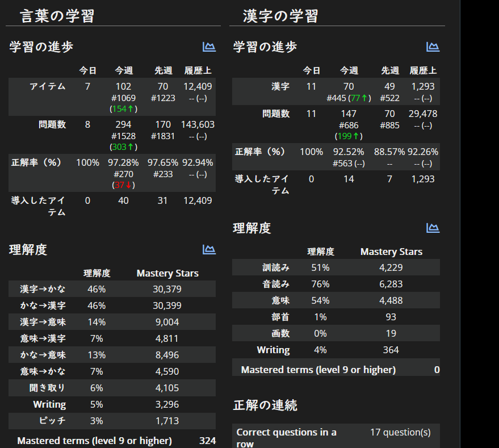Image resolution: width=499 pixels, height=448 pixels.
Task: Click the 正解の連続 heading
Action: [265, 405]
